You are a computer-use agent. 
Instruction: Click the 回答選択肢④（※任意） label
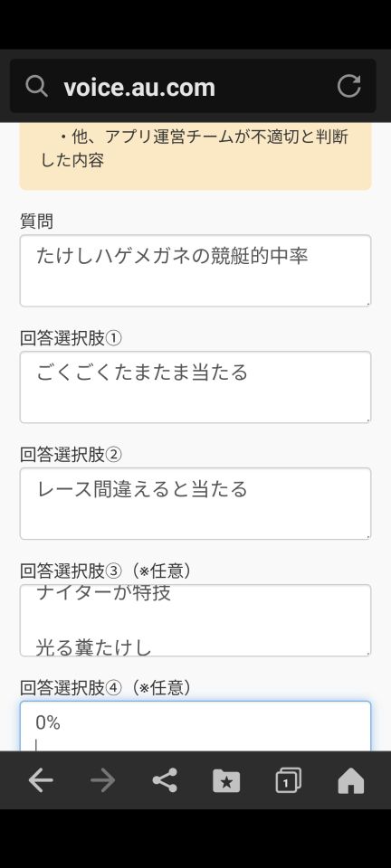(x=106, y=688)
